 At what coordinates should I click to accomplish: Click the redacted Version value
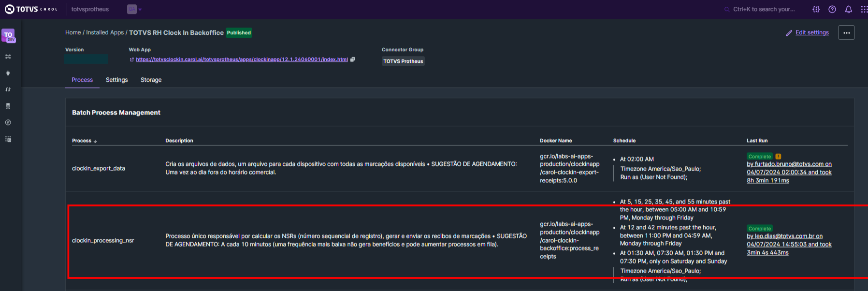pos(86,59)
